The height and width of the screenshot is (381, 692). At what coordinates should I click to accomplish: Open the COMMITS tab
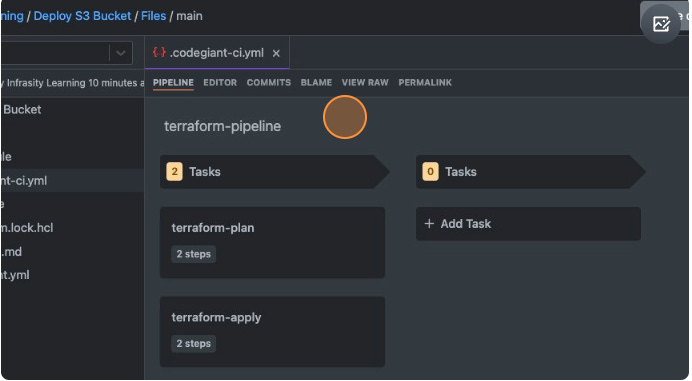point(268,83)
